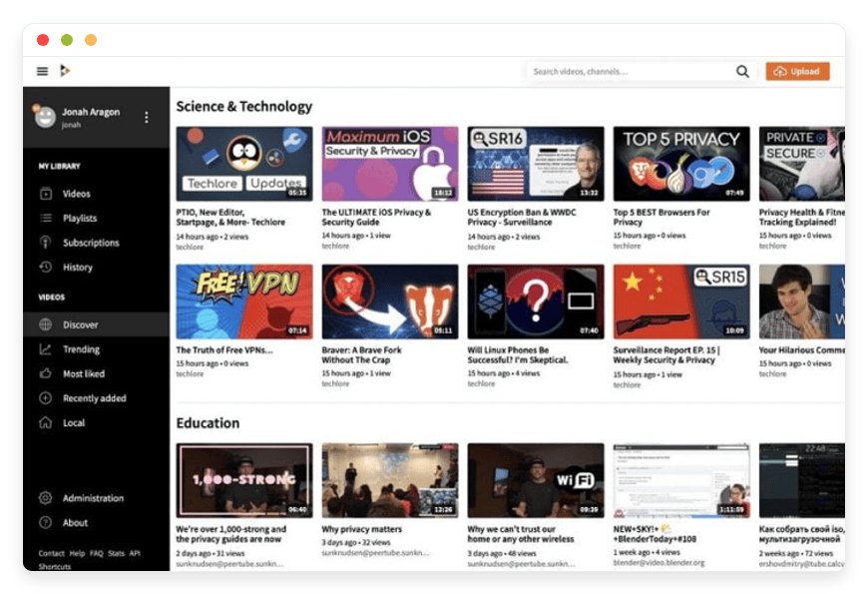The height and width of the screenshot is (594, 868).
Task: Select Trending videos
Action: (x=82, y=349)
